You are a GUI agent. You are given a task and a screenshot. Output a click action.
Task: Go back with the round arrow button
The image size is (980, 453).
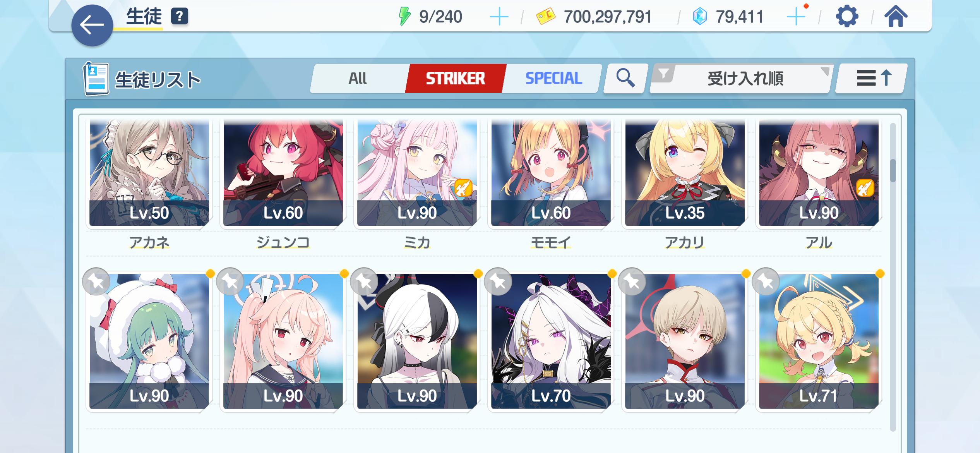pos(92,26)
